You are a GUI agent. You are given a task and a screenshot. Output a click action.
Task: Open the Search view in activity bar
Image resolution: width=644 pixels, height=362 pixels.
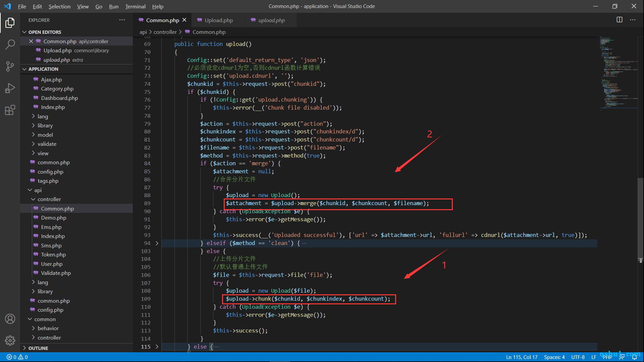coord(10,45)
